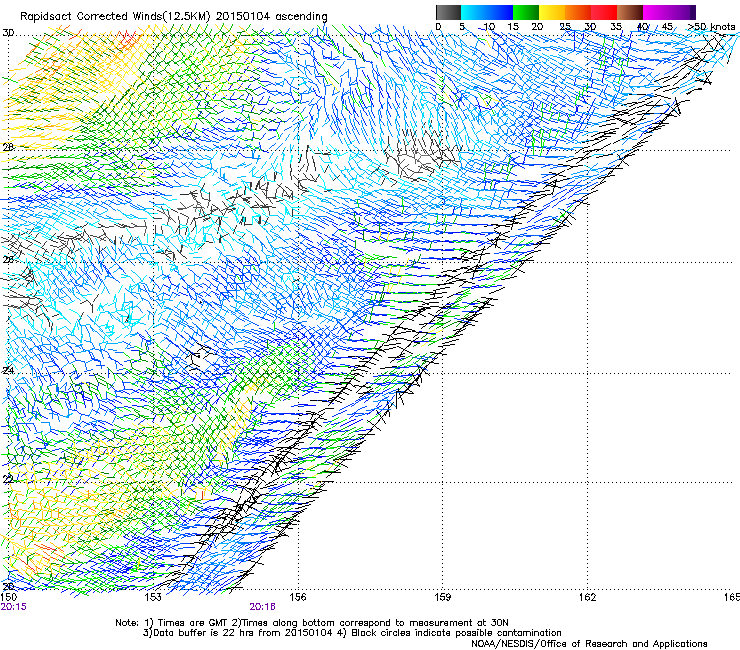Click 'Black circles indicate possible contamination' note
This screenshot has height=650, width=740.
click(x=456, y=633)
